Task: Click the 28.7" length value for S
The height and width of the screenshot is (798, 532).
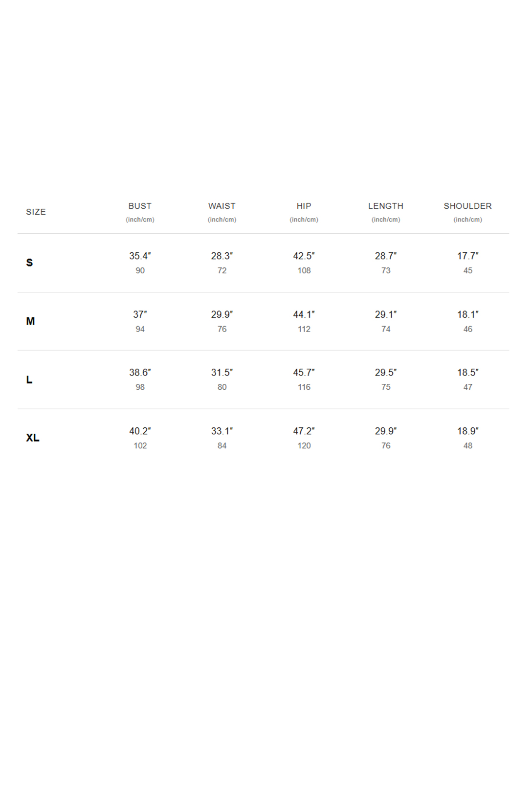Action: coord(386,256)
